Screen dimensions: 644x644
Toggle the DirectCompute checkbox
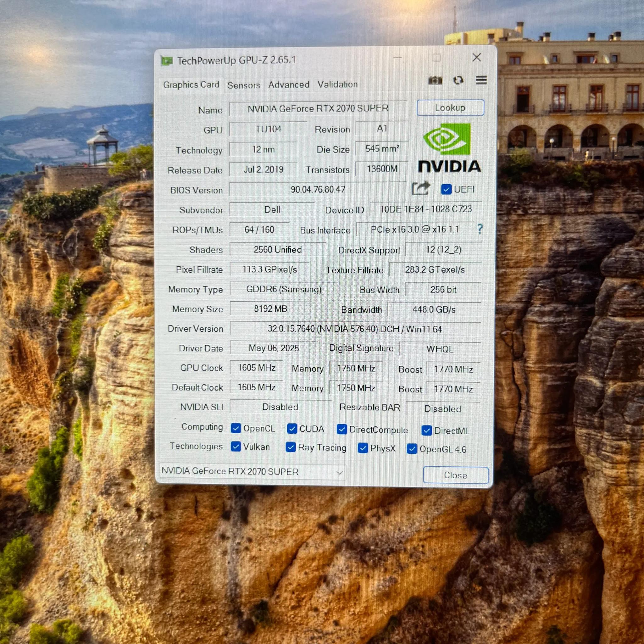(x=342, y=429)
